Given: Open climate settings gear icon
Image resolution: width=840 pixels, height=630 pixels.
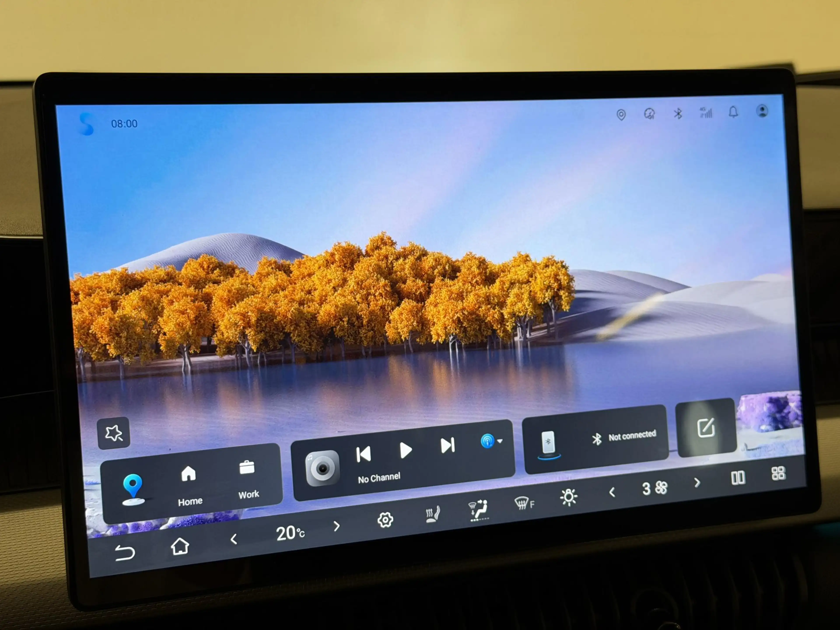Looking at the screenshot, I should coord(385,520).
